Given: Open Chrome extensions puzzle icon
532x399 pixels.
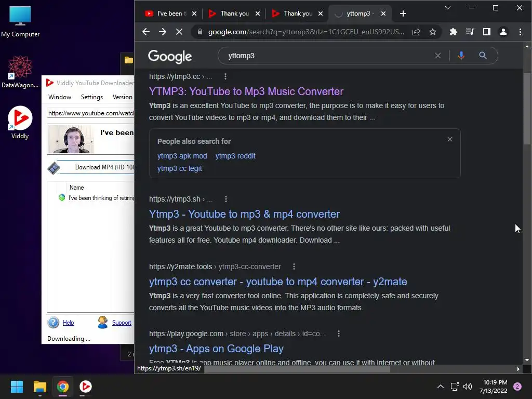Looking at the screenshot, I should click(453, 32).
